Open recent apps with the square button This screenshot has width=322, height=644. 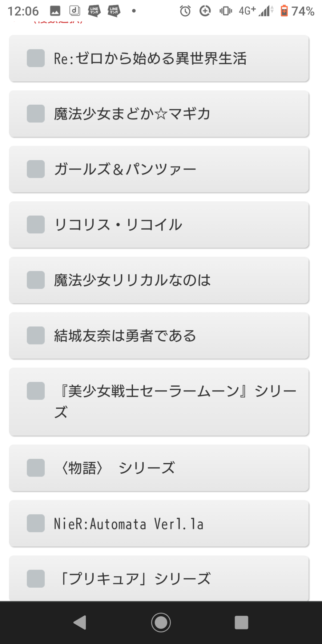[241, 622]
